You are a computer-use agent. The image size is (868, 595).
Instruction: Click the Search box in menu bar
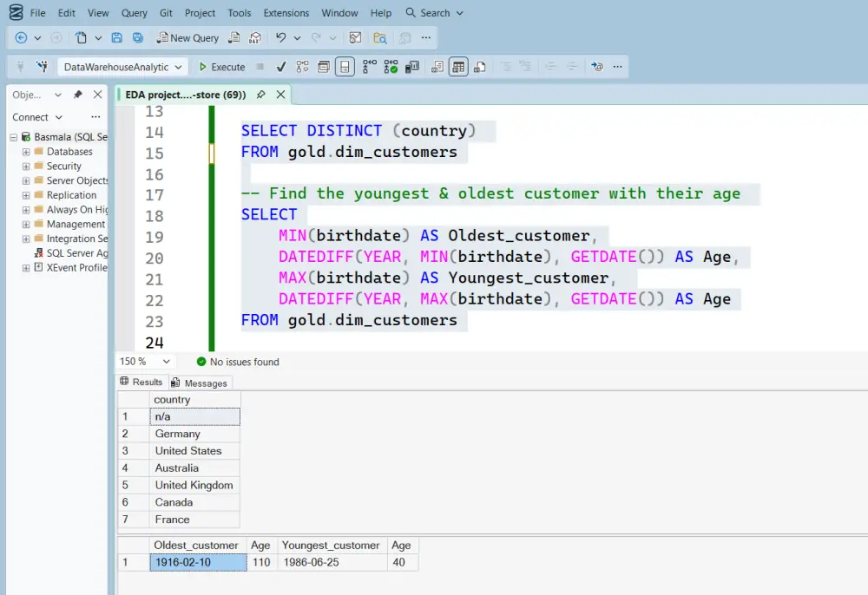coord(434,13)
